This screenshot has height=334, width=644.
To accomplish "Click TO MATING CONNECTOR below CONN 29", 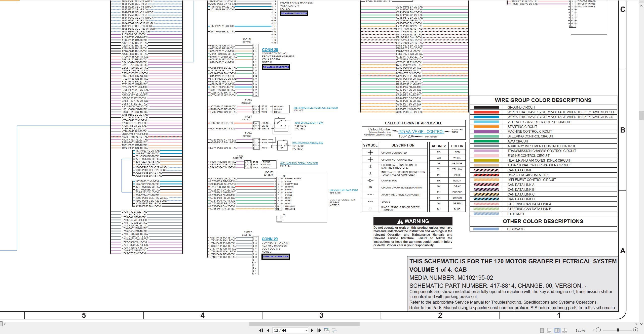I will [276, 257].
